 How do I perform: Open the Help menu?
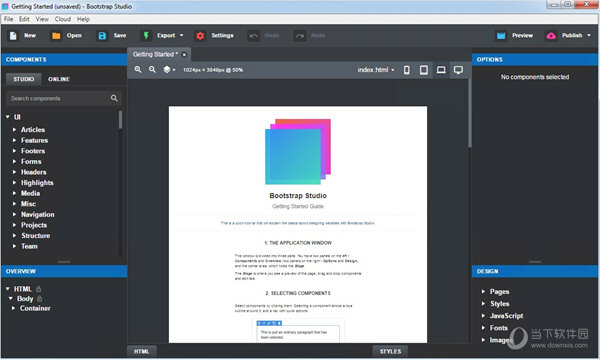83,19
